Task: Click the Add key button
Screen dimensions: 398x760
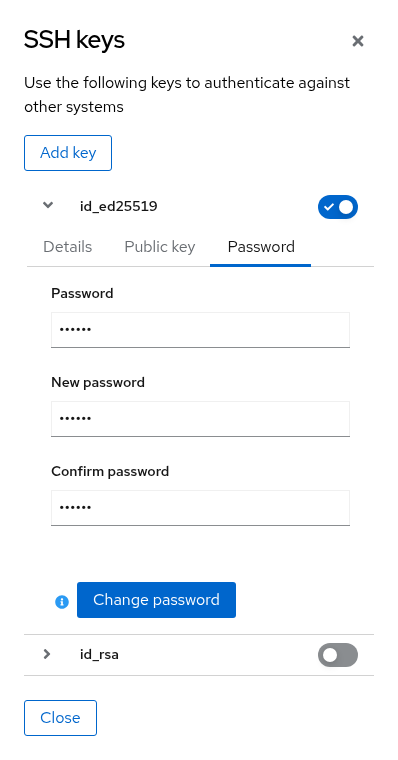Action: [x=68, y=153]
